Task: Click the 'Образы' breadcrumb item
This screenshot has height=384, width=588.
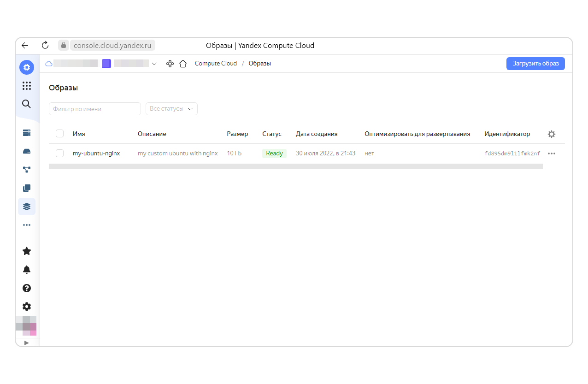Action: coord(260,64)
